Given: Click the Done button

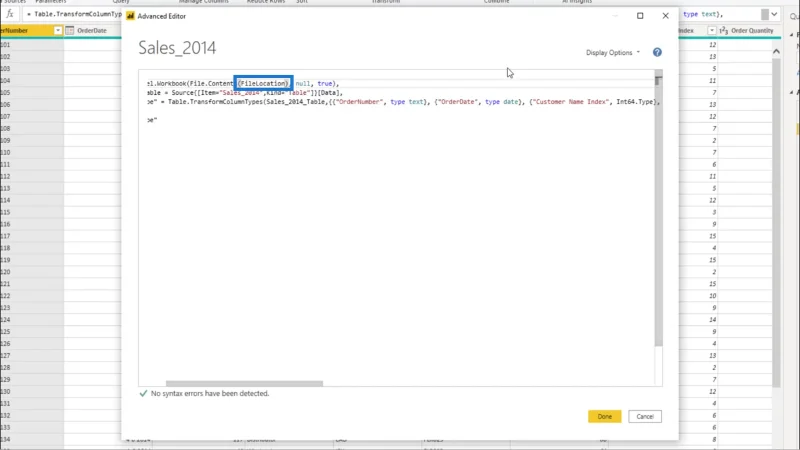Looking at the screenshot, I should pos(604,416).
